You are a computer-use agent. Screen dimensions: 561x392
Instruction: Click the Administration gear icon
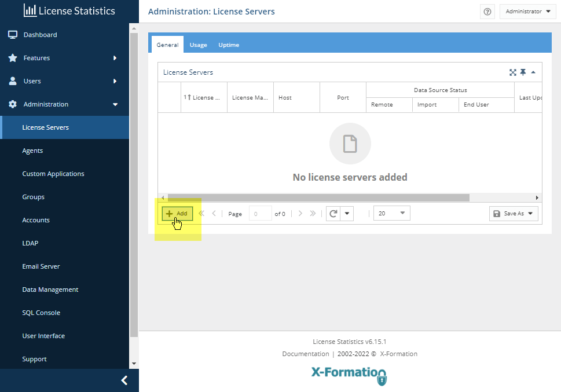[13, 104]
